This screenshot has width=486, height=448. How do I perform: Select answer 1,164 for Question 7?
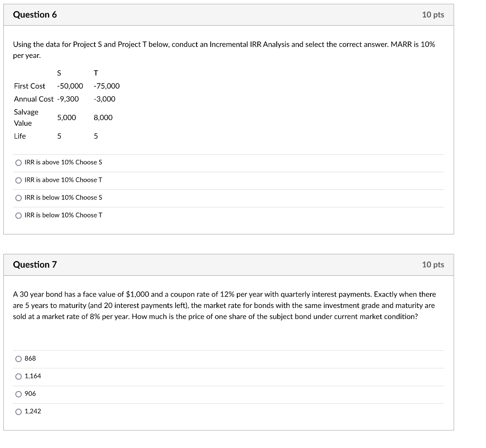pos(18,376)
